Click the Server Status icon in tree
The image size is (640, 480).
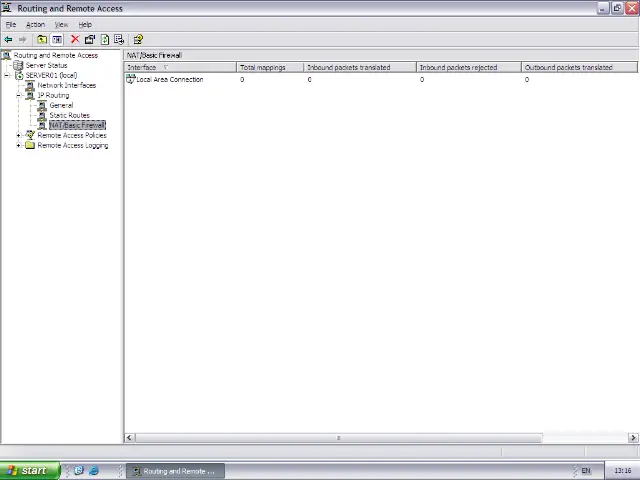[18, 65]
